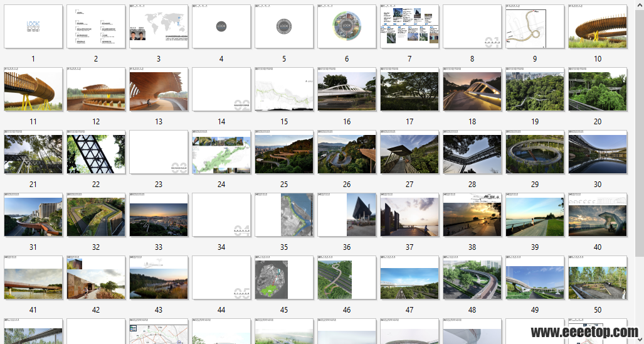Viewport: 644px width, 344px height.
Task: Open slide 15 with green route map
Action: pos(284,89)
